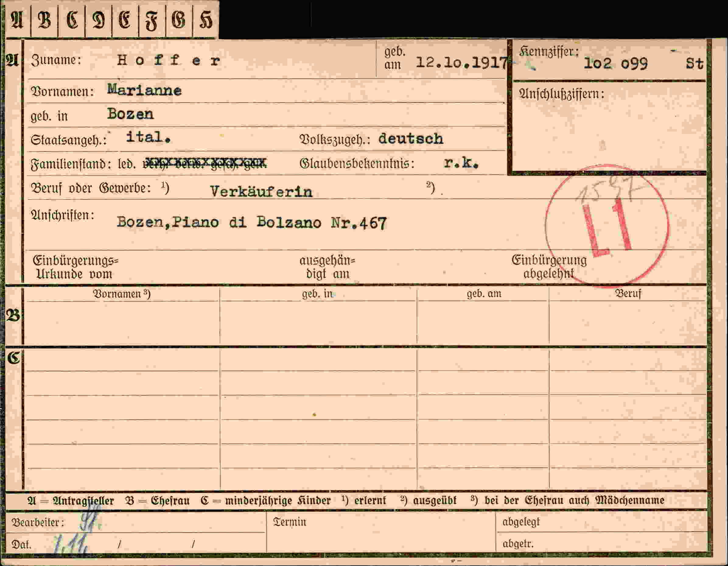The image size is (728, 566).
Task: Click the 'abgelegt' label
Action: coord(521,522)
